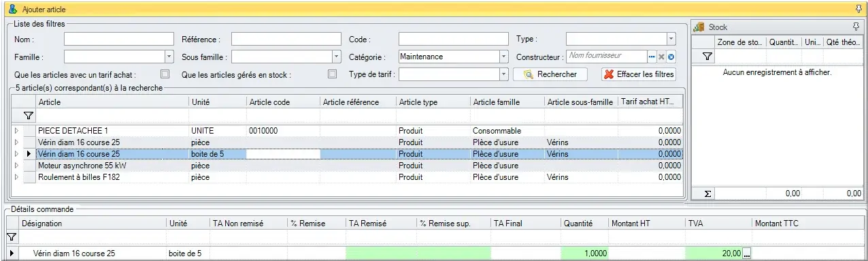Click the Nom fournisseur input field

pyautogui.click(x=605, y=57)
